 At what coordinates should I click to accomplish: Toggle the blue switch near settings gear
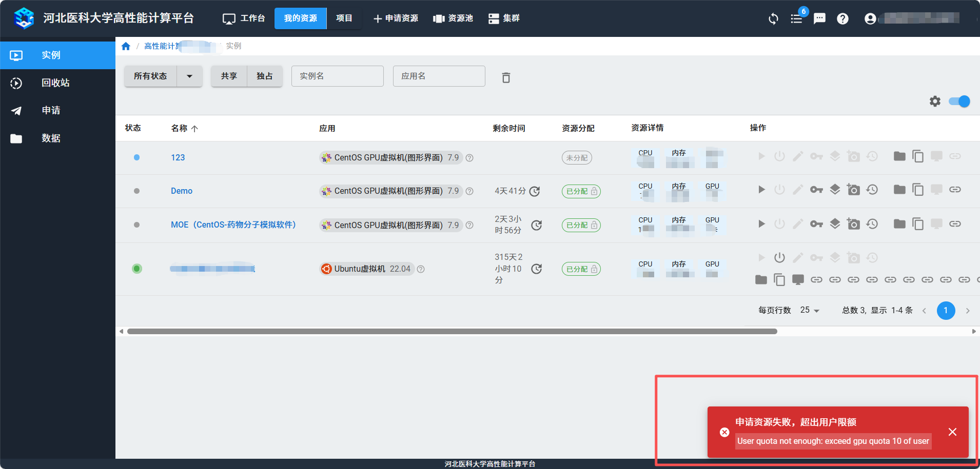click(x=959, y=101)
